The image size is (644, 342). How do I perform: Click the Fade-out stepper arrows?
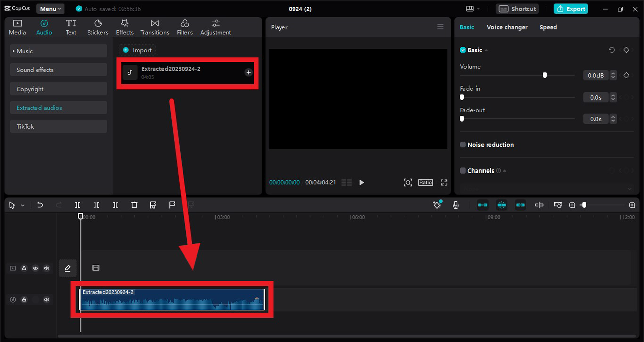click(613, 119)
